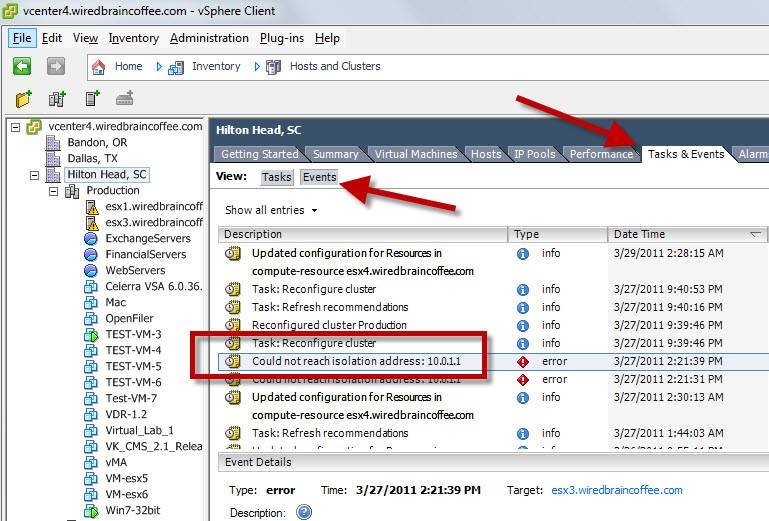This screenshot has width=769, height=521.
Task: Open the File menu
Action: pos(22,38)
